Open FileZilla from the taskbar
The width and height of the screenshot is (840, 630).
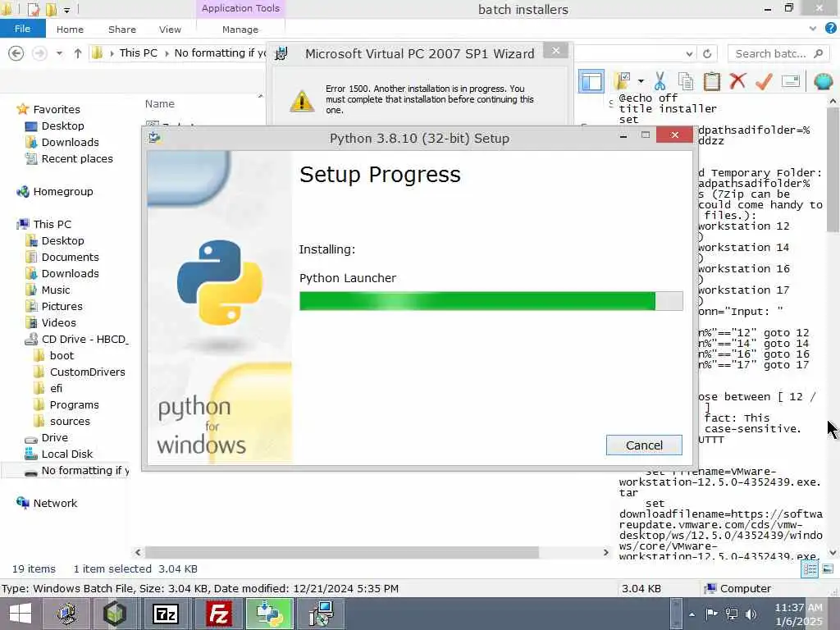[x=218, y=614]
